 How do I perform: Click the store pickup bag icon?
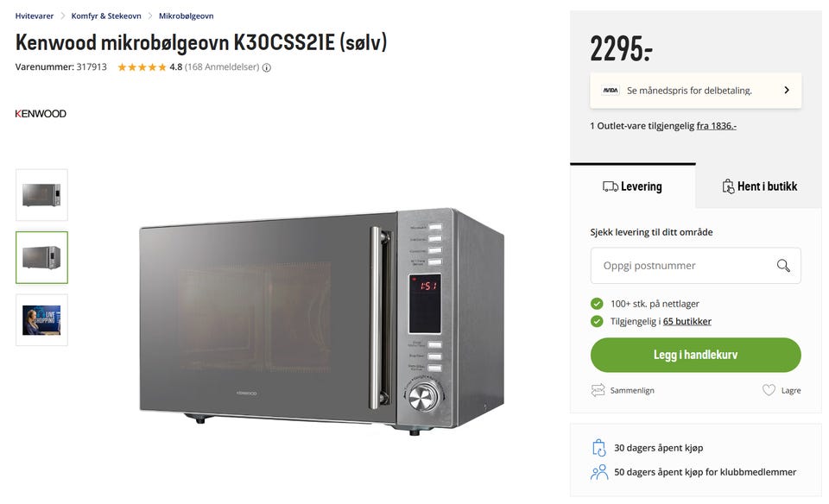728,186
